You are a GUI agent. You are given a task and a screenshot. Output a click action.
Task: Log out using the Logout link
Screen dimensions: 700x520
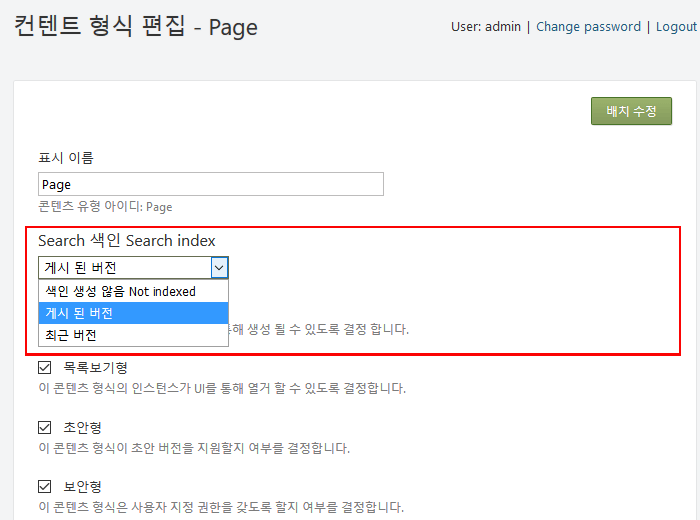[x=676, y=27]
